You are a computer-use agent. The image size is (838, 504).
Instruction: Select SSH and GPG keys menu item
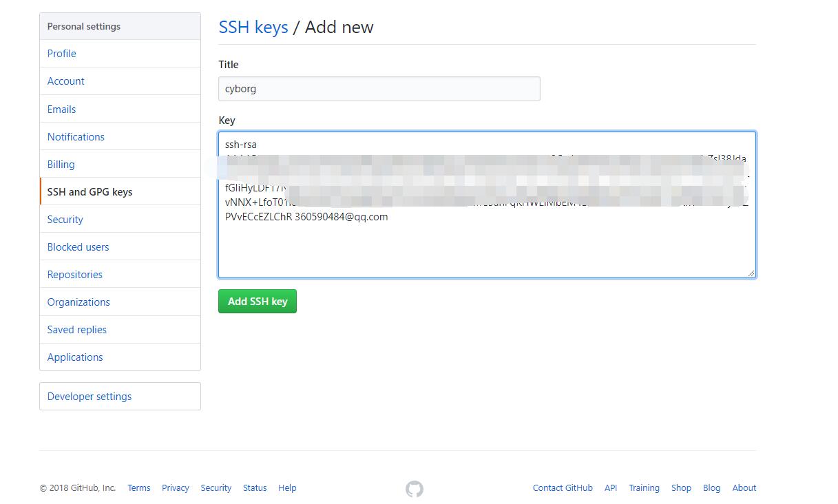(x=120, y=191)
